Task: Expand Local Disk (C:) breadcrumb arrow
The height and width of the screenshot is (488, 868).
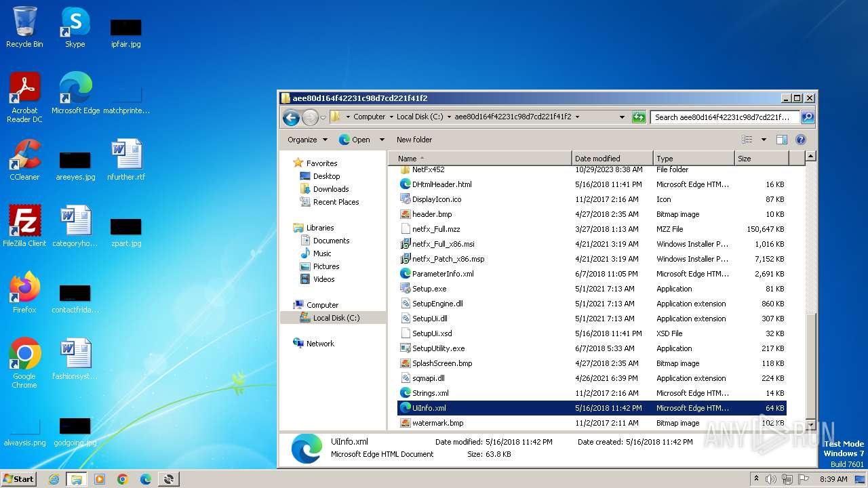Action: pyautogui.click(x=449, y=117)
